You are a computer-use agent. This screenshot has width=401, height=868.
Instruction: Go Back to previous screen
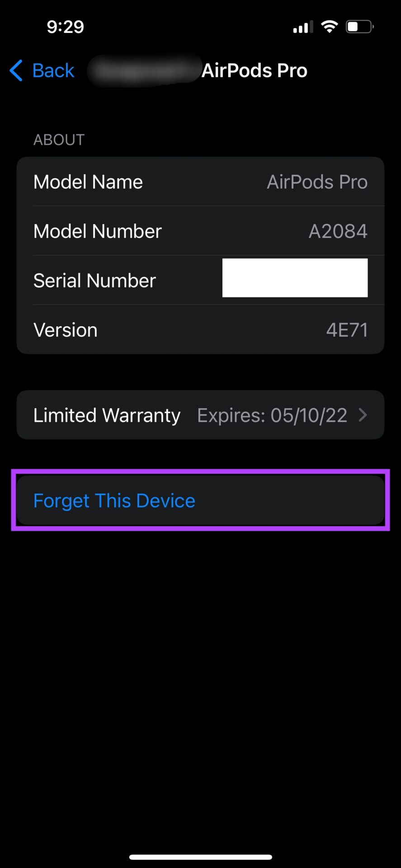click(x=42, y=71)
